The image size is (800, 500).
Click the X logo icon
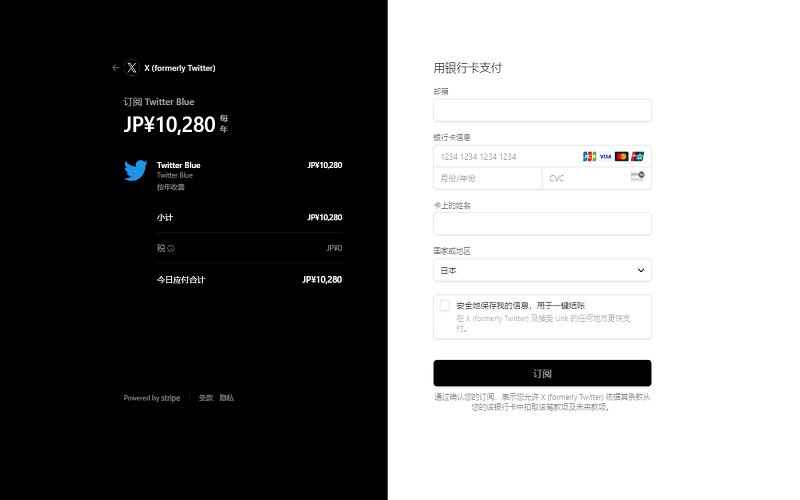pos(132,67)
